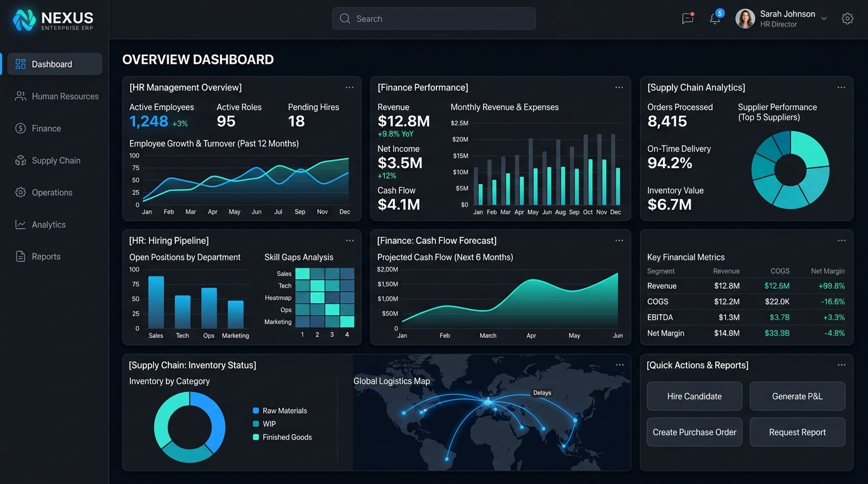
Task: Open HR Hiring Pipeline options menu
Action: (x=349, y=241)
